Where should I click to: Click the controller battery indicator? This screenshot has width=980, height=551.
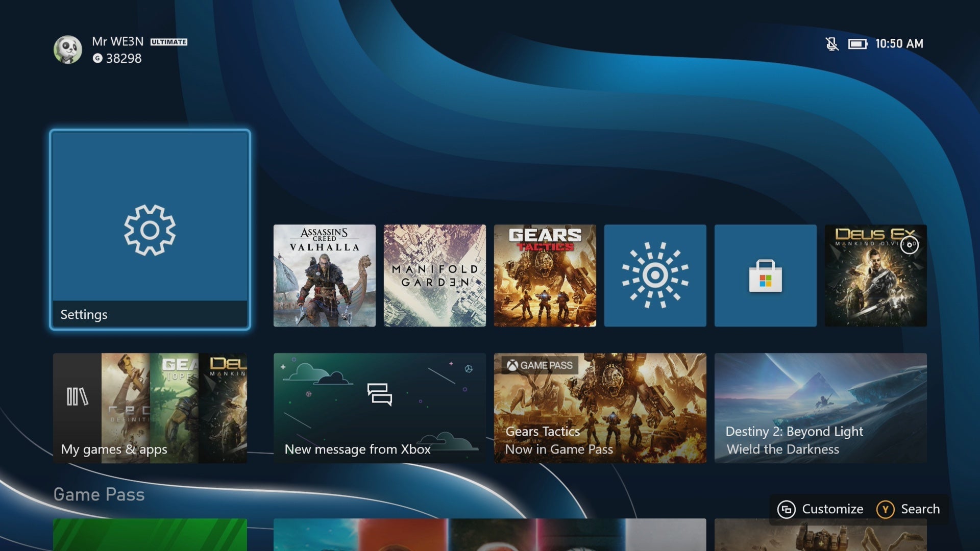(x=857, y=44)
